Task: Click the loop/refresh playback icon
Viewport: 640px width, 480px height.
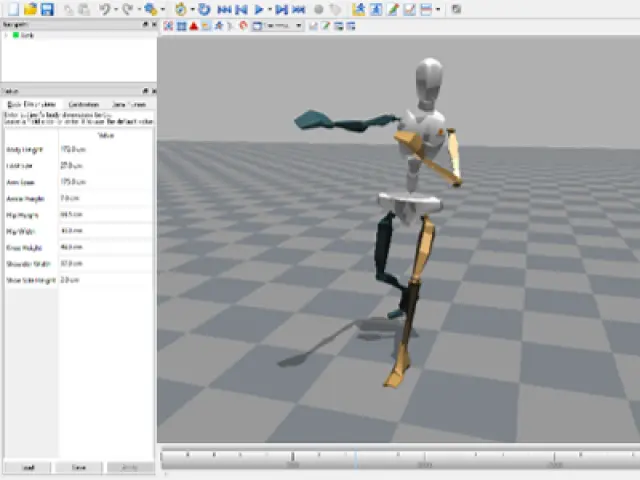Action: 204,9
